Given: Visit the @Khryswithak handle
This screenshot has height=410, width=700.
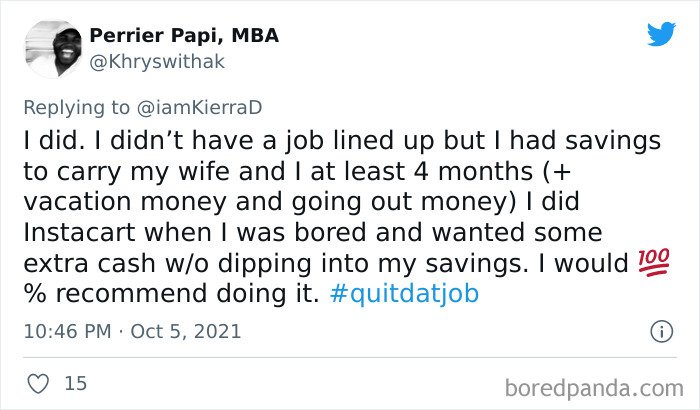Looking at the screenshot, I should (157, 62).
